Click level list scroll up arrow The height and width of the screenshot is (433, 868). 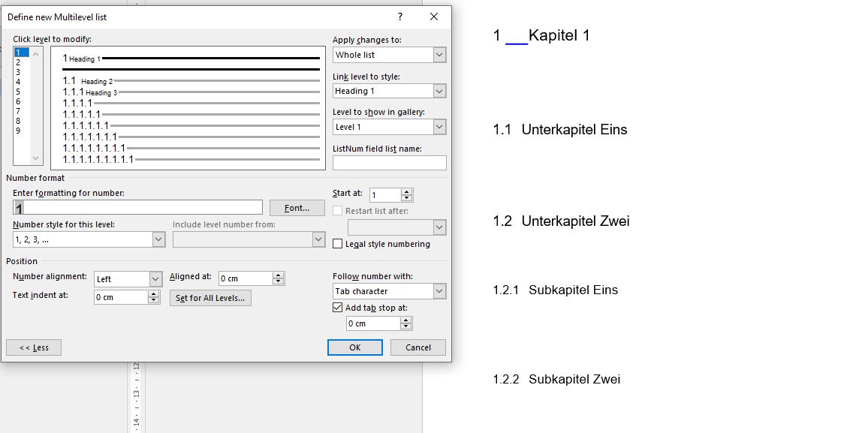point(36,53)
